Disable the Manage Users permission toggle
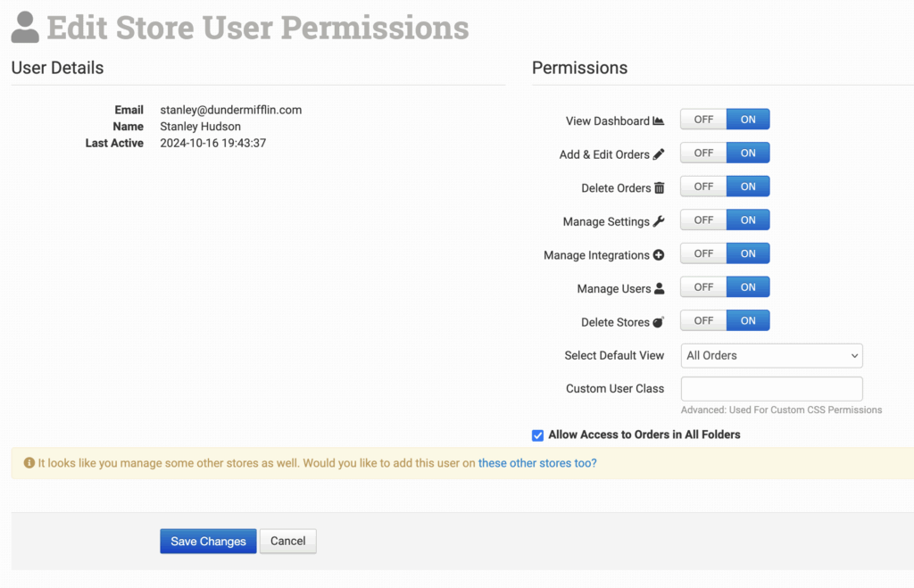The image size is (914, 588). pyautogui.click(x=703, y=287)
